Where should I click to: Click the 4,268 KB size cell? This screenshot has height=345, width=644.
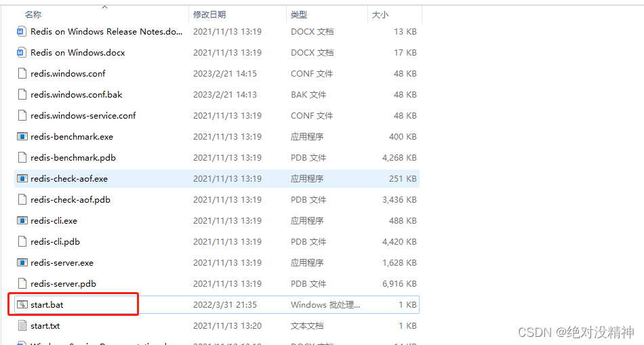[399, 158]
